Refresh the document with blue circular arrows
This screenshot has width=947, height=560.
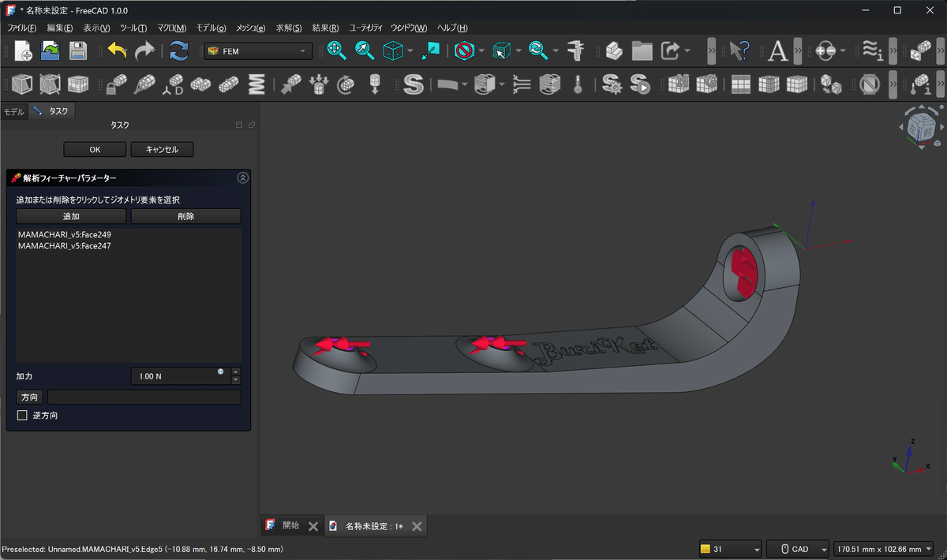pos(179,51)
